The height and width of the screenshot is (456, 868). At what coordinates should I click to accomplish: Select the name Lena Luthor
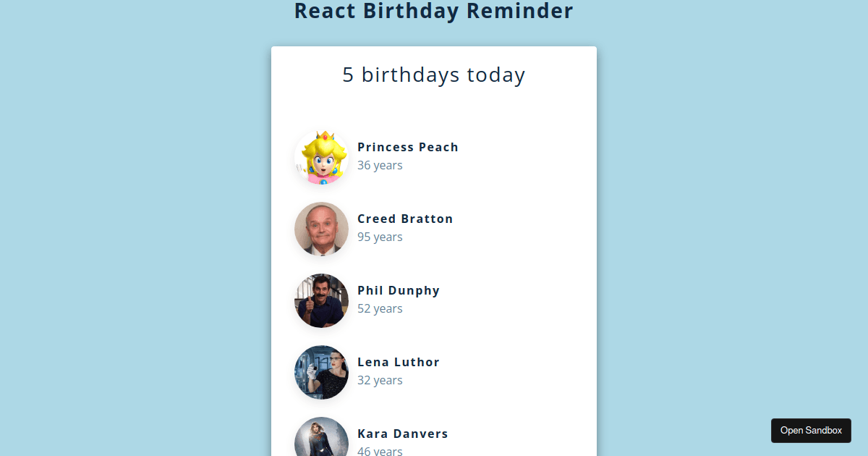(399, 362)
